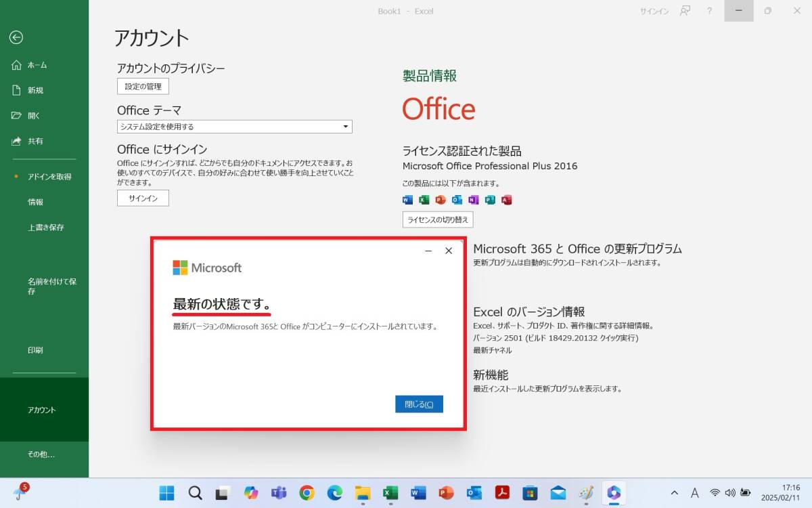Click the Access product icon
Viewport: 812px width, 508px height.
[506, 200]
